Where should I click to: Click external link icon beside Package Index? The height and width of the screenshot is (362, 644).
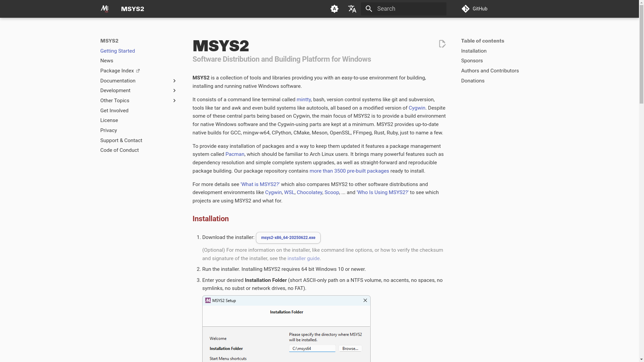tap(138, 71)
